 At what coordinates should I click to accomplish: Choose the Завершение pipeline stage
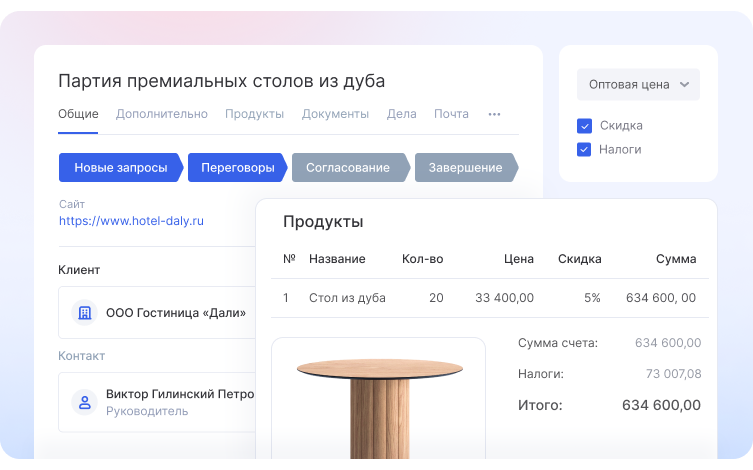tap(465, 168)
